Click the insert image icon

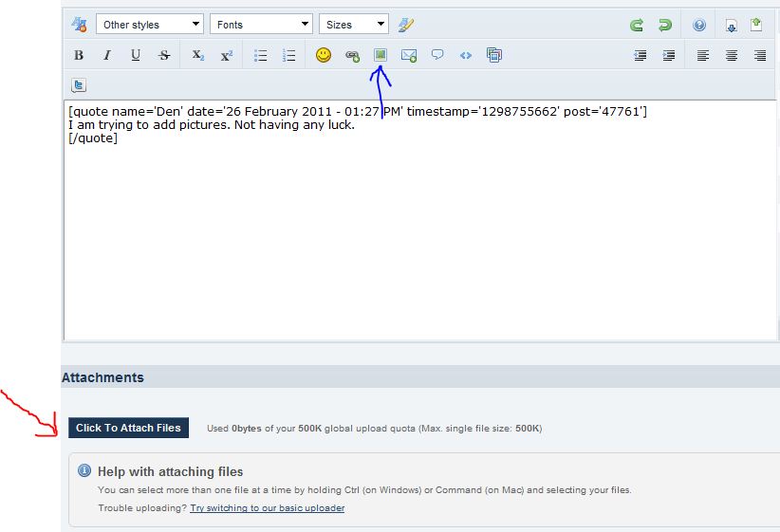381,56
